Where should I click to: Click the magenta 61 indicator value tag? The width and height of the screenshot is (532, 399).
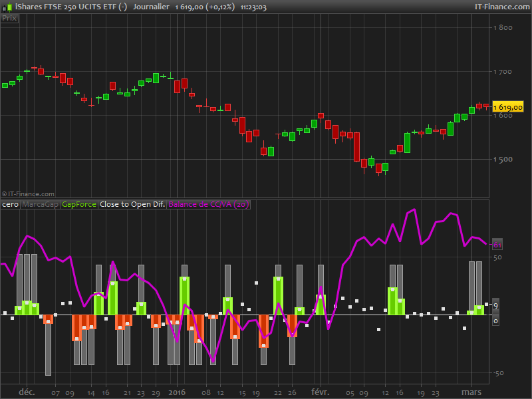(497, 245)
